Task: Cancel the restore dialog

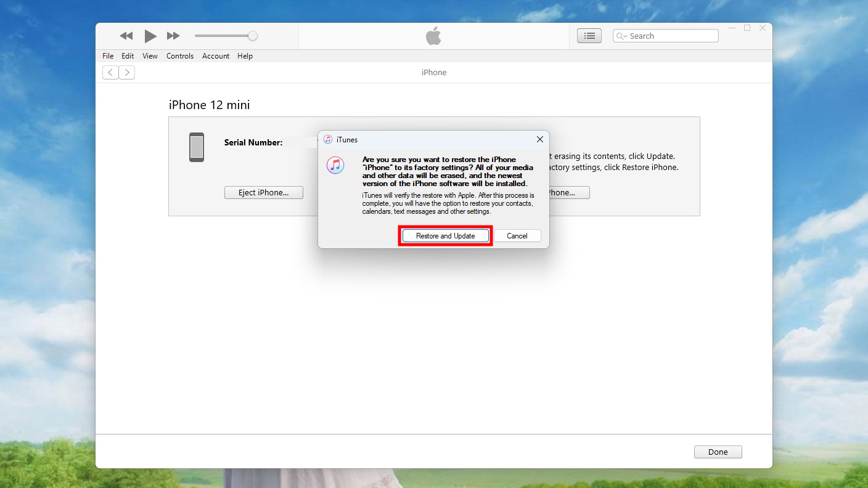Action: click(x=517, y=236)
